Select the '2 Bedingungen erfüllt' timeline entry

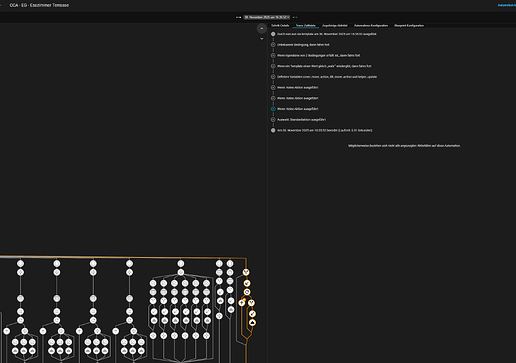pos(319,55)
